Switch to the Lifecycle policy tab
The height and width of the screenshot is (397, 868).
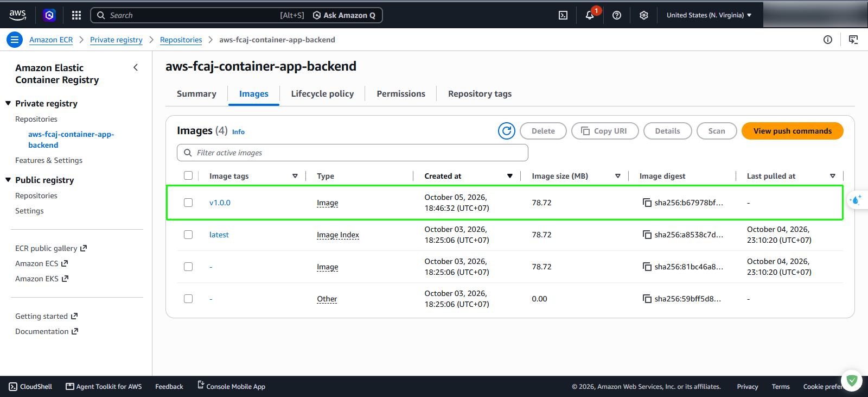point(322,94)
